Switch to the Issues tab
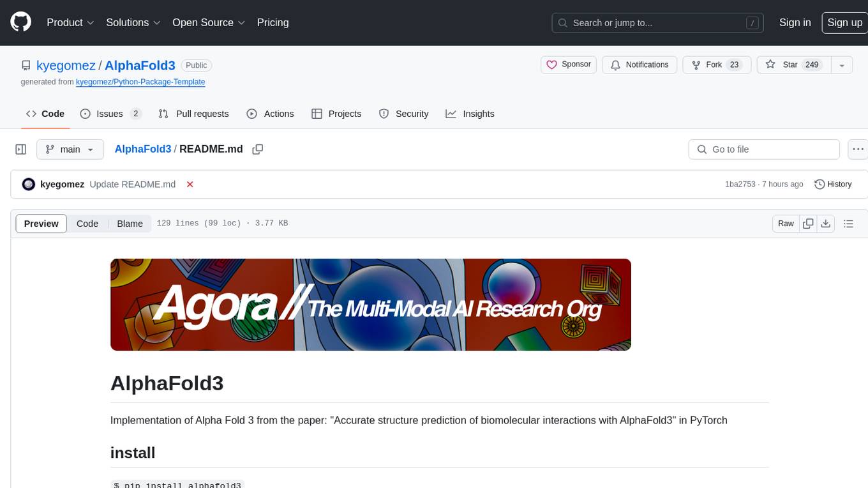This screenshot has width=868, height=488. click(110, 114)
